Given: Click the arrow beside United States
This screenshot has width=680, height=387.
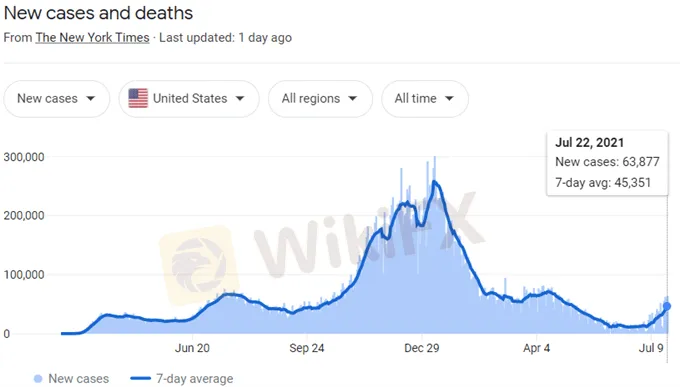Looking at the screenshot, I should 240,98.
